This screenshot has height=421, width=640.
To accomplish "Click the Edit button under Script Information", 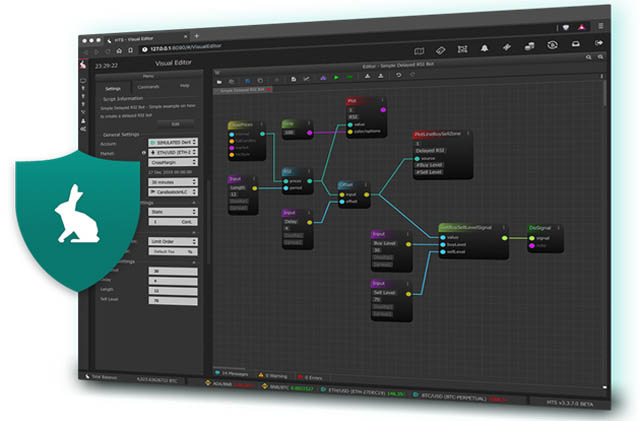I will (x=175, y=124).
